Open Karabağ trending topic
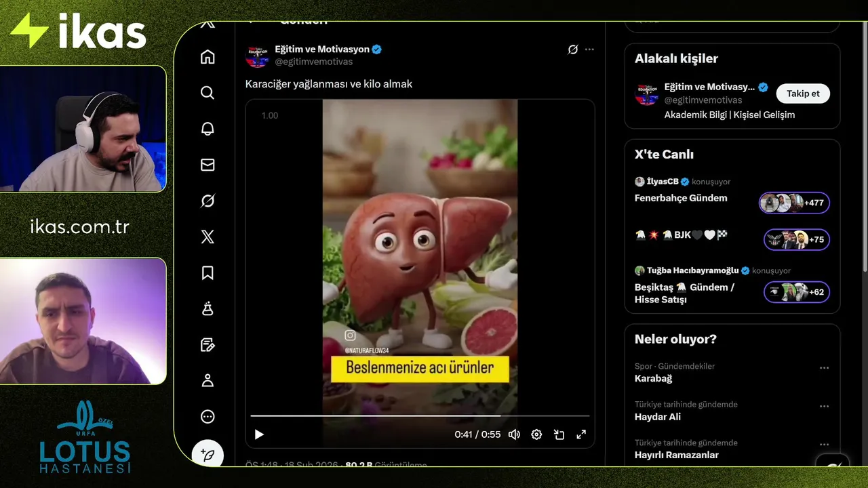 coord(654,378)
